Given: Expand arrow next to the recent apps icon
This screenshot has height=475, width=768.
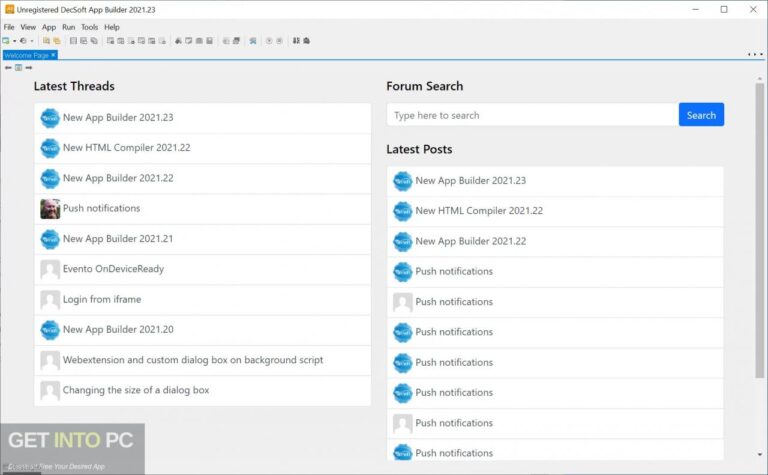Looking at the screenshot, I should pos(32,41).
